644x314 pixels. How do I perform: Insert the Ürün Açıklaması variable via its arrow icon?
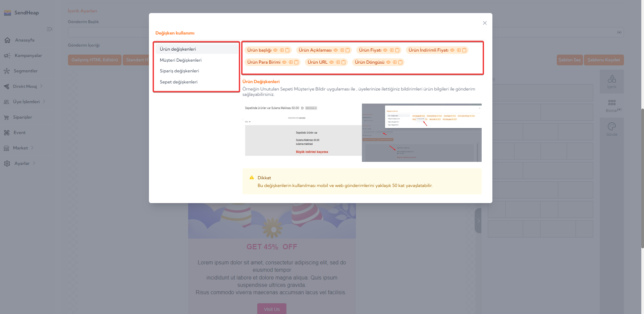pos(342,50)
